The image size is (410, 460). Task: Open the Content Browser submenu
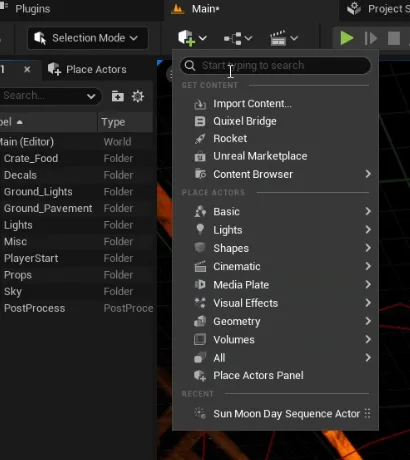click(x=275, y=174)
